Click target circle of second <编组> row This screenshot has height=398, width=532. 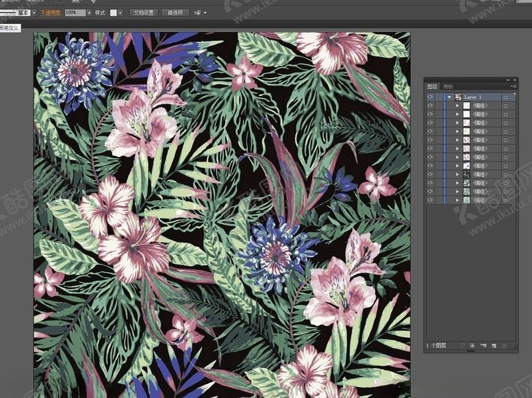pyautogui.click(x=505, y=114)
